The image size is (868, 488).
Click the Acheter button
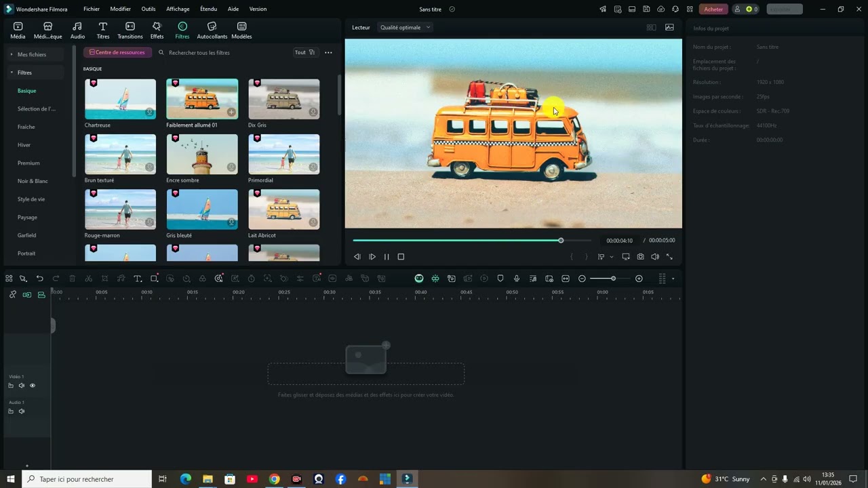point(713,9)
